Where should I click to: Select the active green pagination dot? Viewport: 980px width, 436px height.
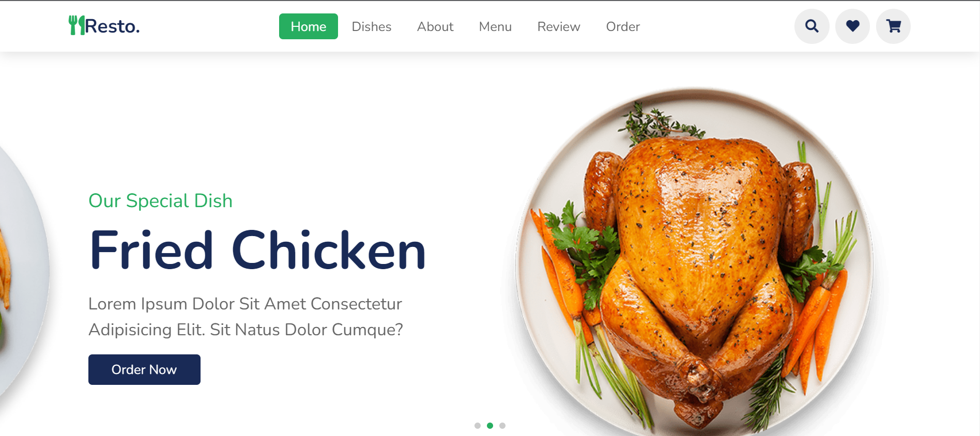(x=490, y=426)
